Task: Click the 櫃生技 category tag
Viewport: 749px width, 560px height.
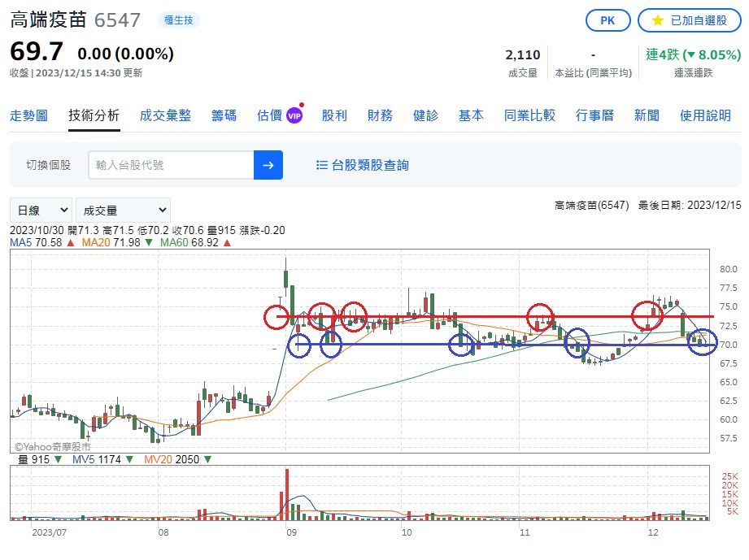Action: (179, 20)
